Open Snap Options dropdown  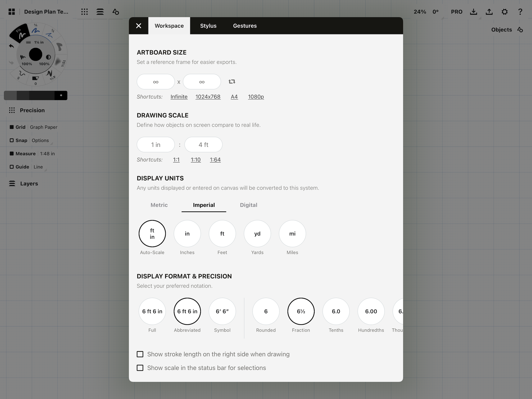pos(40,140)
